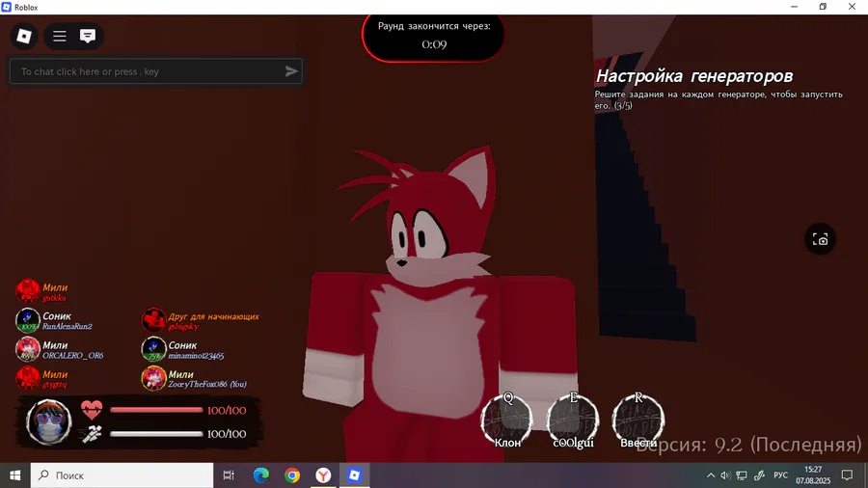868x488 pixels.
Task: Click the chat input field
Action: 156,71
